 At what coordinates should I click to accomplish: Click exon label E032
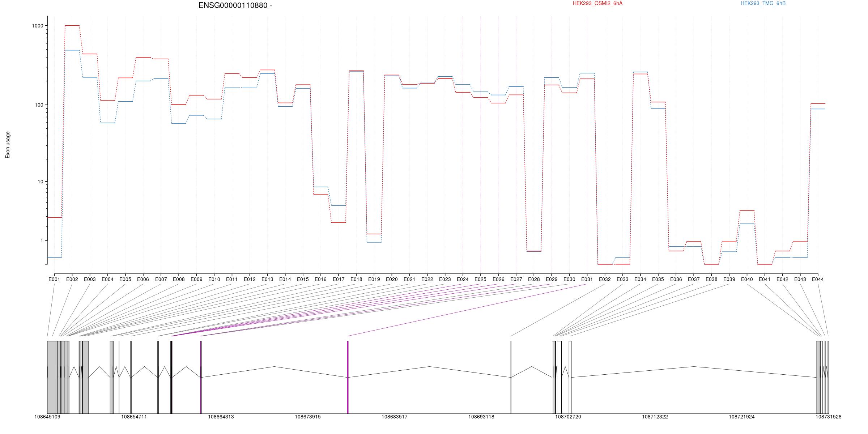[x=605, y=279]
